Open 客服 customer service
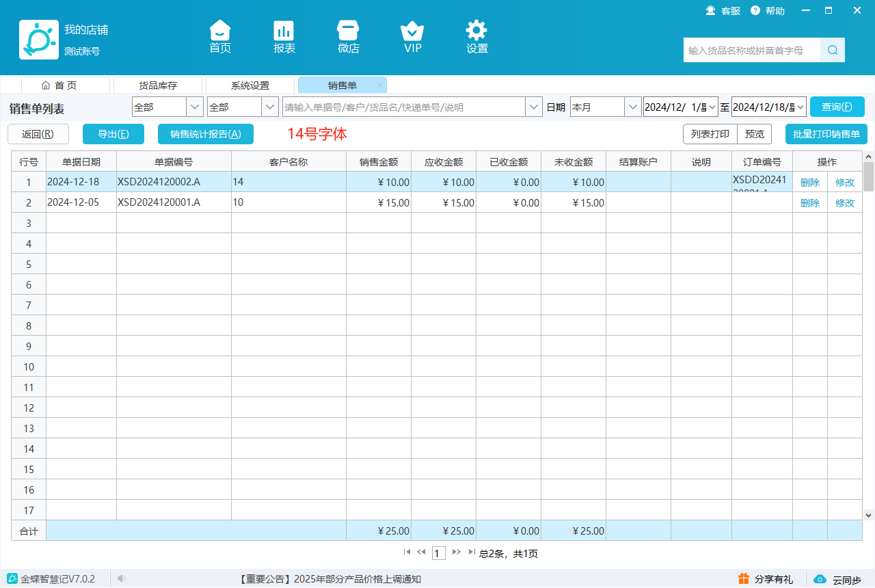 [x=723, y=10]
